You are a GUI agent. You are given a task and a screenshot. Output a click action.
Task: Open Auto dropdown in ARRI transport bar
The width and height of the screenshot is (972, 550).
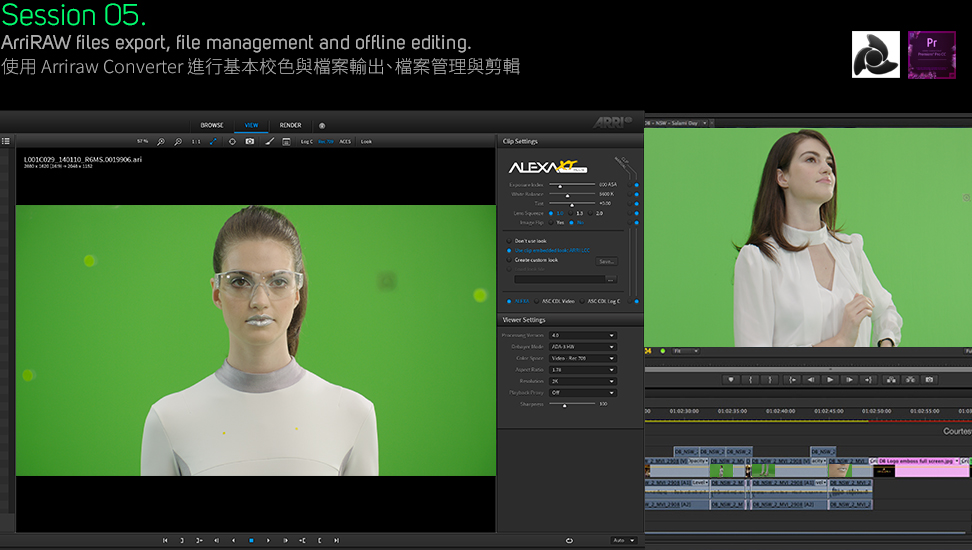(624, 541)
